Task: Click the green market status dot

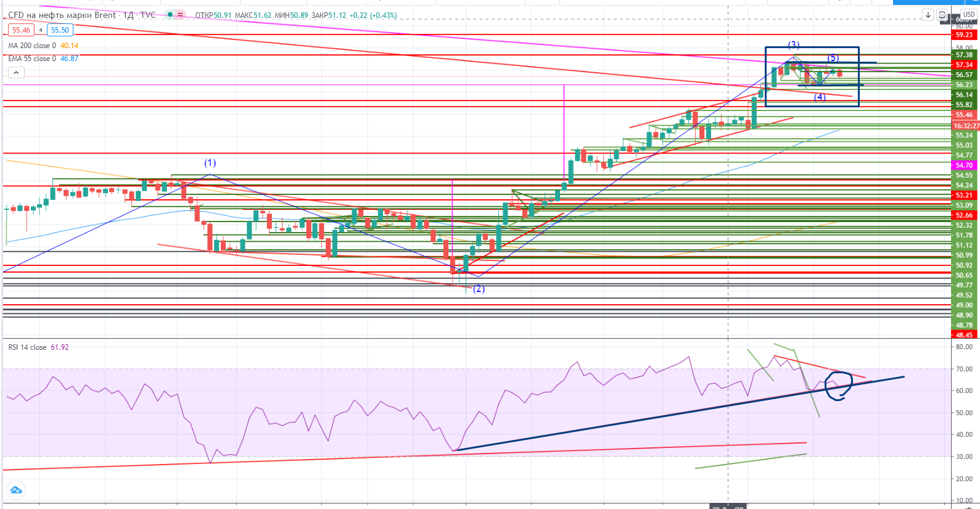Action: [x=170, y=15]
